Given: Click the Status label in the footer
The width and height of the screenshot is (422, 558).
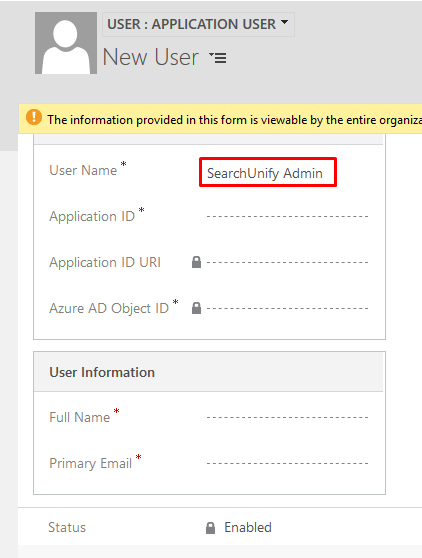Looking at the screenshot, I should [x=67, y=527].
